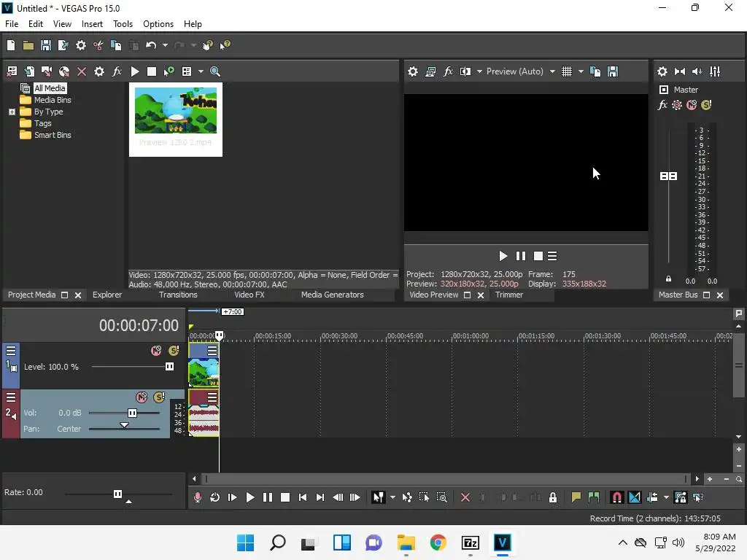
Task: Create a new project with New icon
Action: [11, 45]
